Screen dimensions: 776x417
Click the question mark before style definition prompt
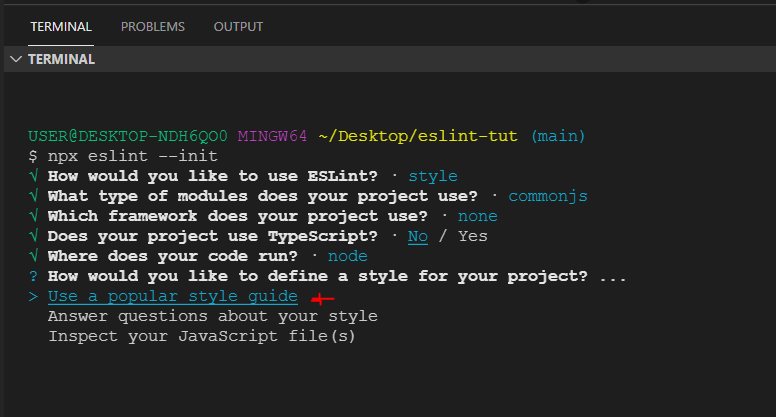34,276
